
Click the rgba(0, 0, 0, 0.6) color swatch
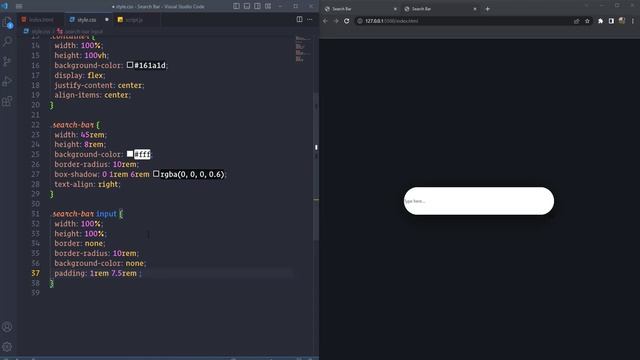pyautogui.click(x=156, y=174)
